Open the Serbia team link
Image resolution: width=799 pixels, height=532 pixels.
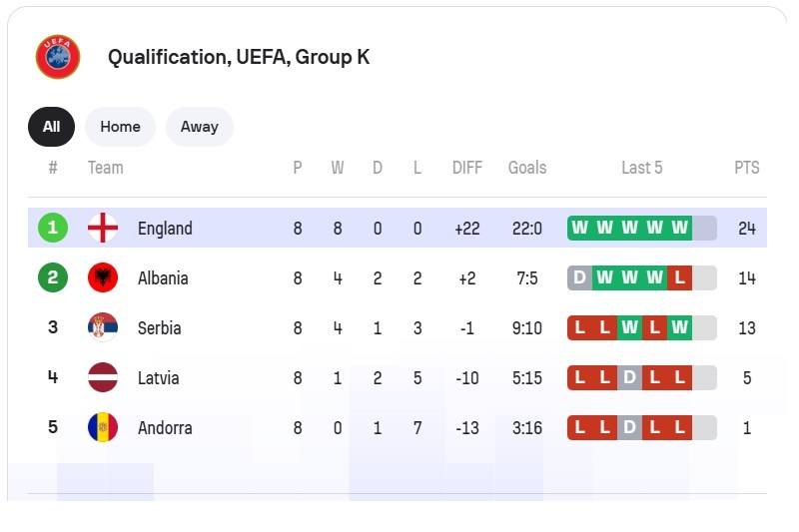coord(160,328)
